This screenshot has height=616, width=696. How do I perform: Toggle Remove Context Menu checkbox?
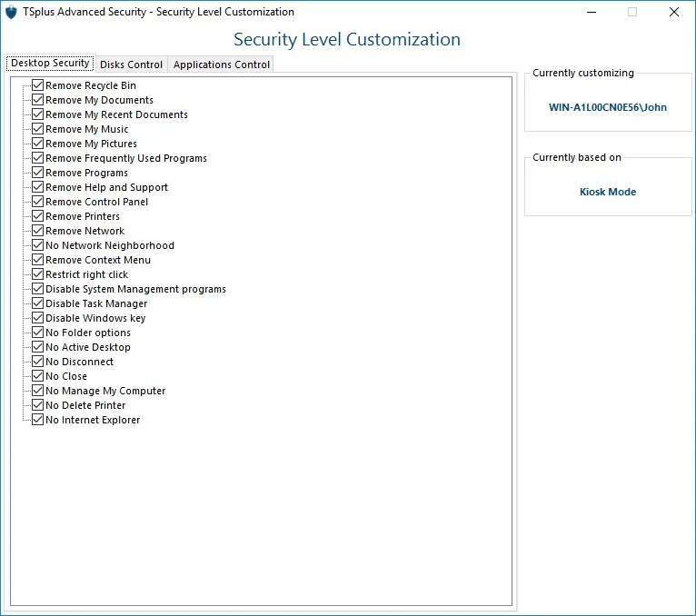(38, 260)
